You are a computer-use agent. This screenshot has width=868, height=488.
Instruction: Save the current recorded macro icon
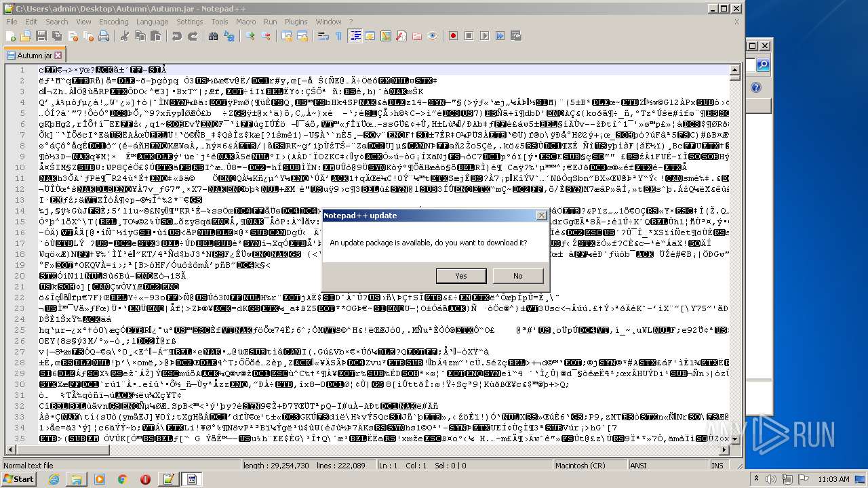[x=516, y=35]
